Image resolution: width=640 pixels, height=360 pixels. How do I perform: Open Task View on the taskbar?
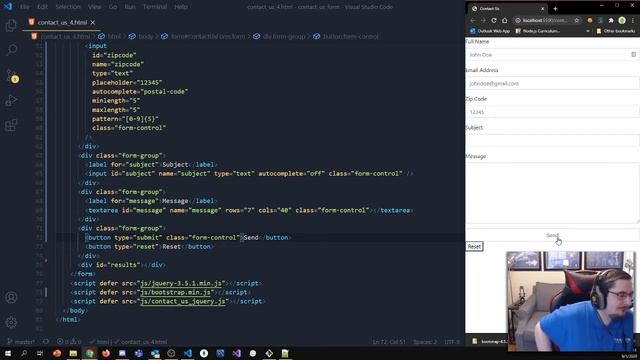(x=40, y=353)
